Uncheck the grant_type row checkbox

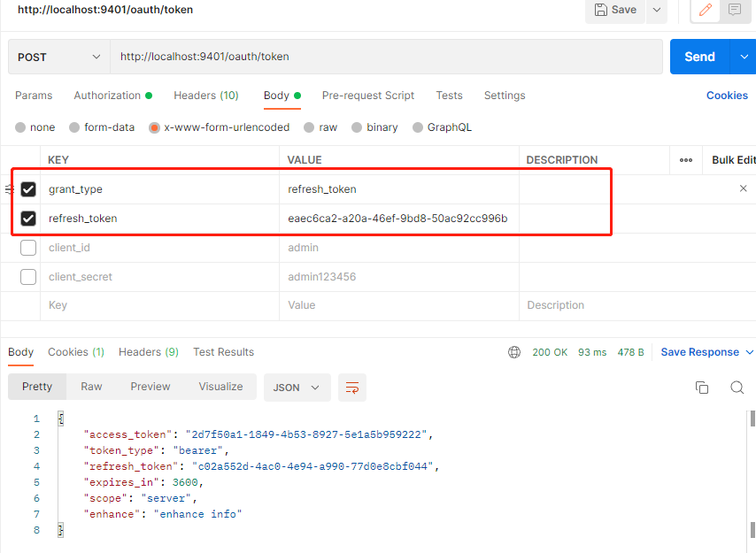tap(28, 189)
